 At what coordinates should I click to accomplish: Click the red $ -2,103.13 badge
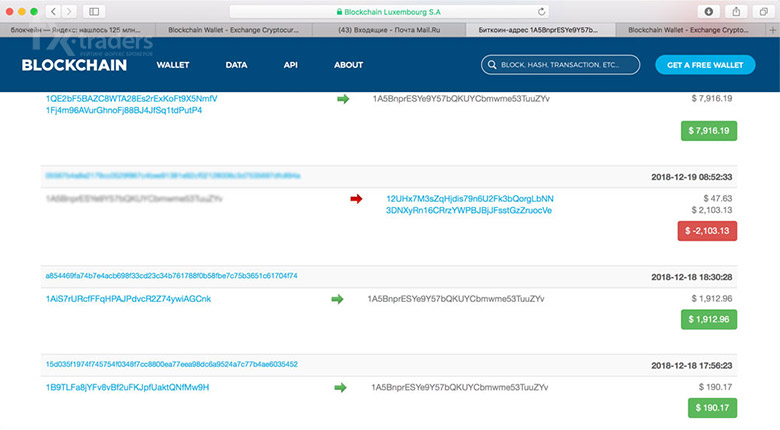pos(707,231)
